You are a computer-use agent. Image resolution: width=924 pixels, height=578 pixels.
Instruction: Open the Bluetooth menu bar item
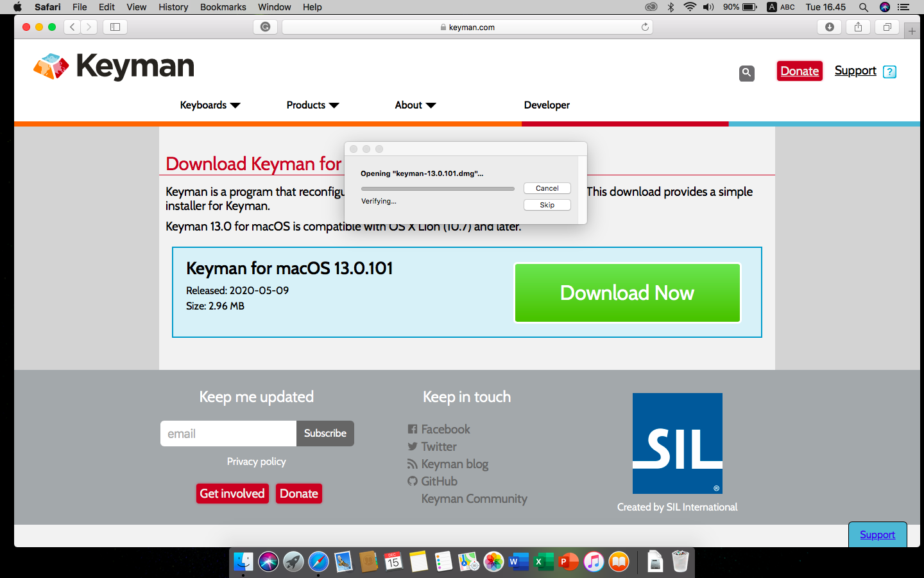(x=671, y=7)
